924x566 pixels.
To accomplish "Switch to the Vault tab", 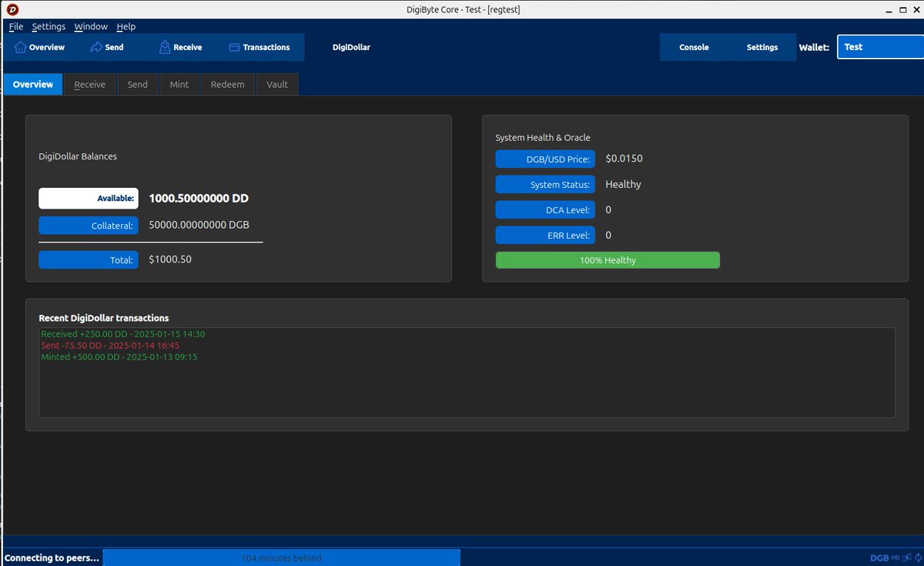I will pos(277,85).
